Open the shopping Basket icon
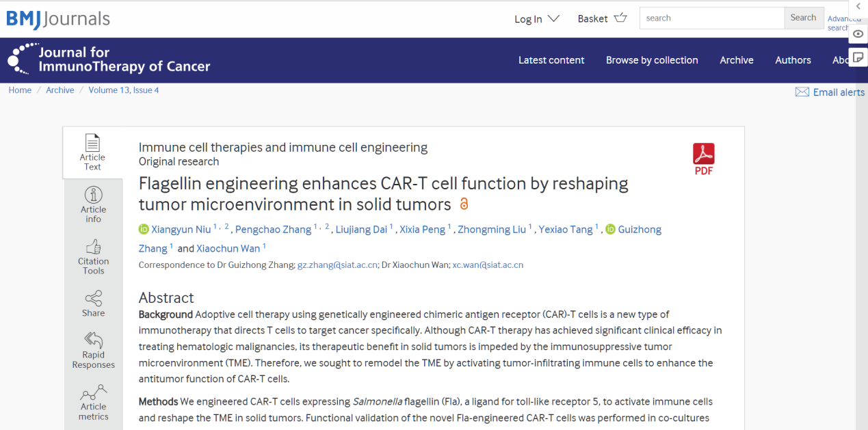The height and width of the screenshot is (430, 868). coord(620,18)
